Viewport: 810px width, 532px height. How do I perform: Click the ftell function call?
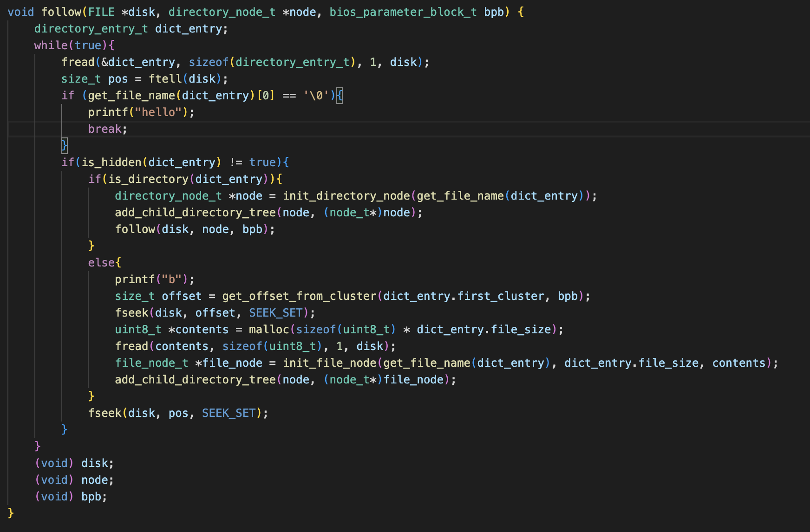[x=165, y=79]
